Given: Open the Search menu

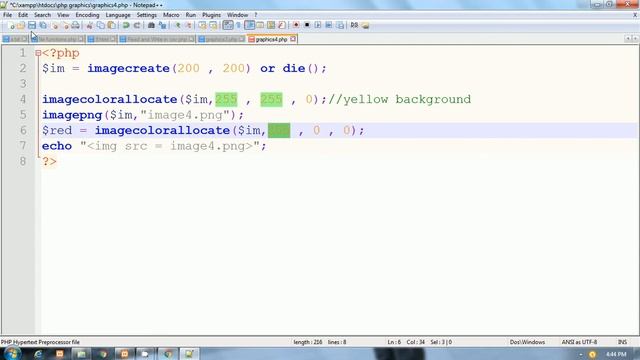Looking at the screenshot, I should (x=42, y=15).
